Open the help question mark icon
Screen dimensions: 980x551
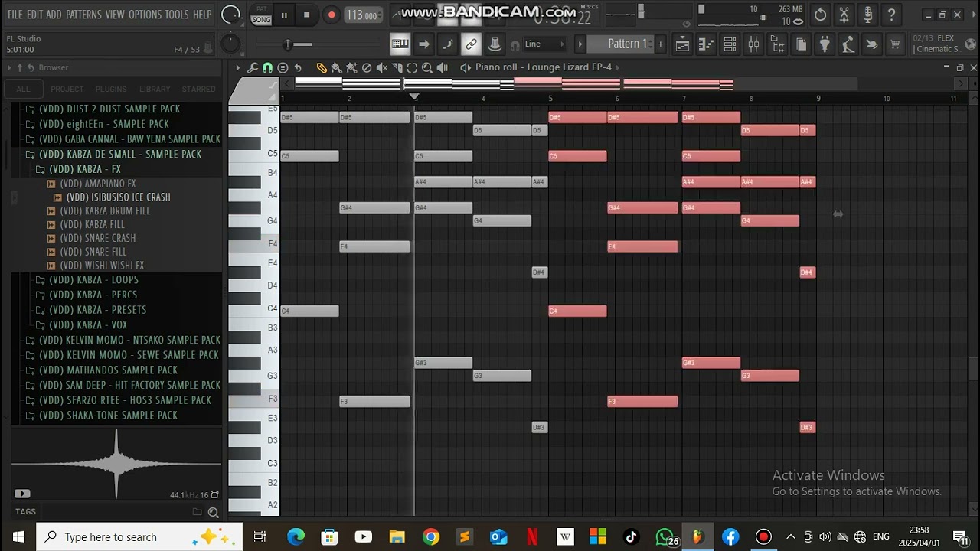tap(891, 15)
